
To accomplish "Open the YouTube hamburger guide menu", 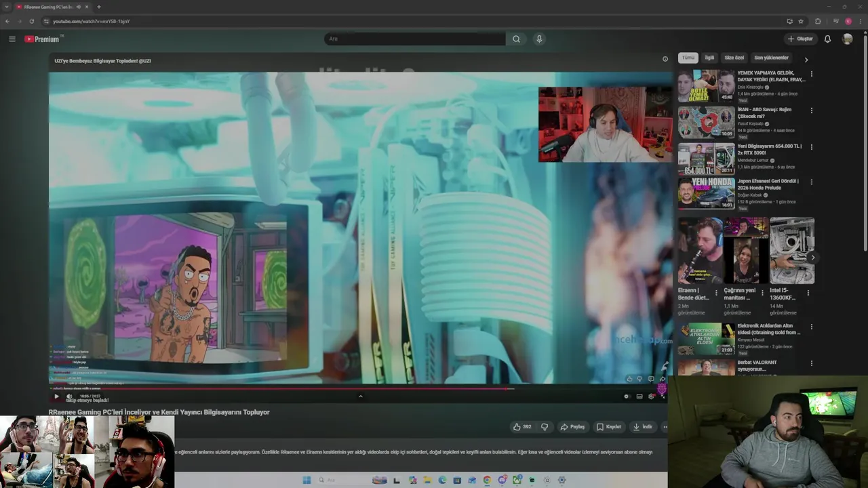I will [x=12, y=39].
